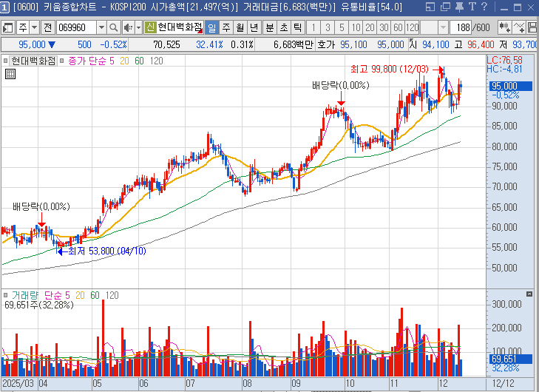Click the speaker sound alert icon
539x392 pixels.
[127, 27]
